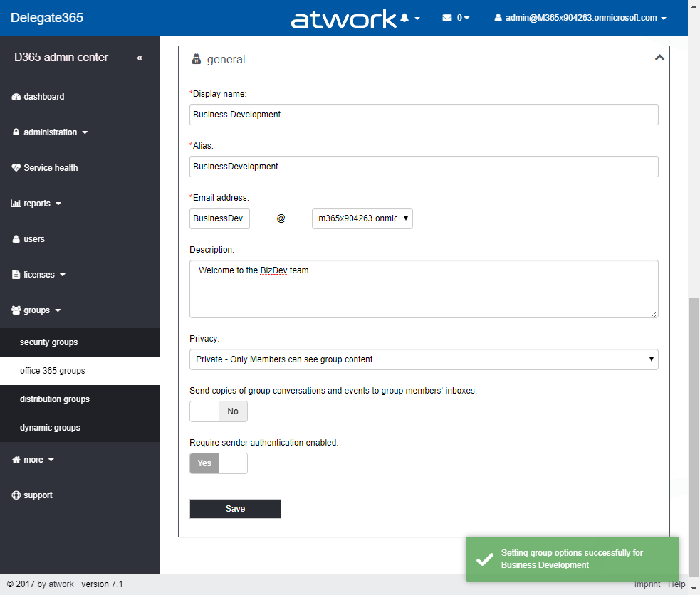Viewport: 700px width, 595px height.
Task: Expand the more menu arrow
Action: tap(51, 460)
